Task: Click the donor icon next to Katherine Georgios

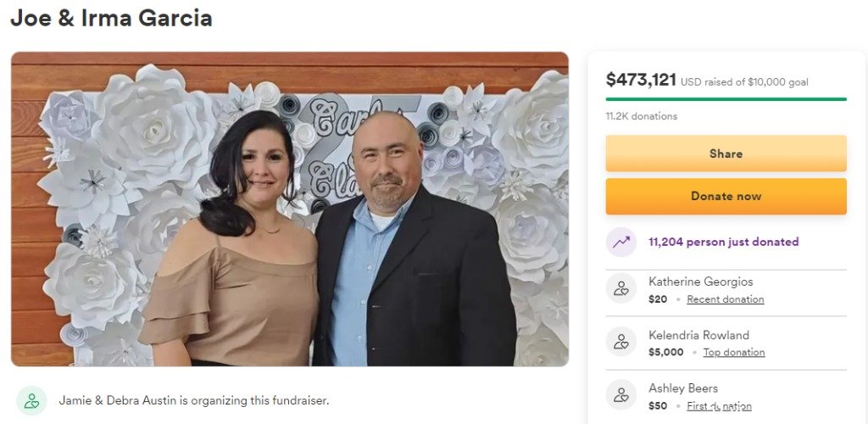Action: coord(621,288)
